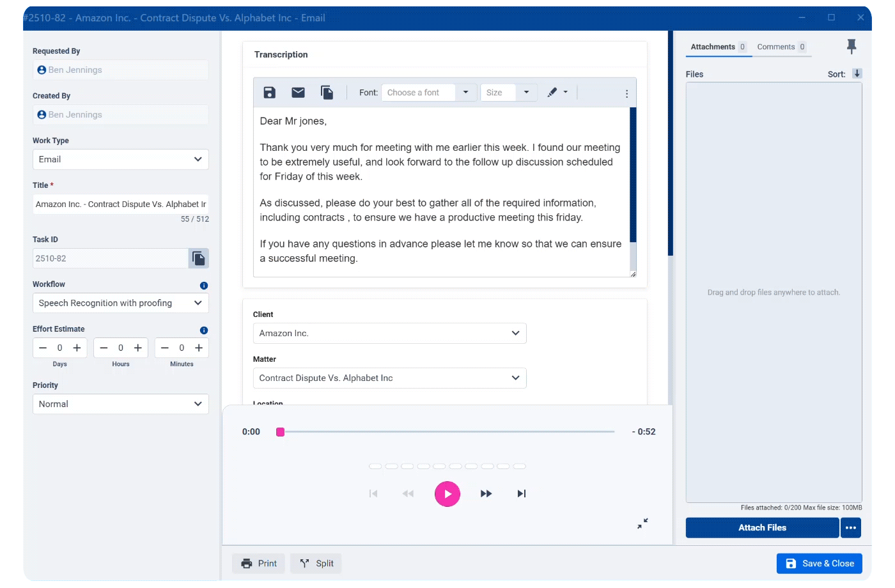Open the editor's three-dot more options menu
Screen dimensions: 895x588
626,93
